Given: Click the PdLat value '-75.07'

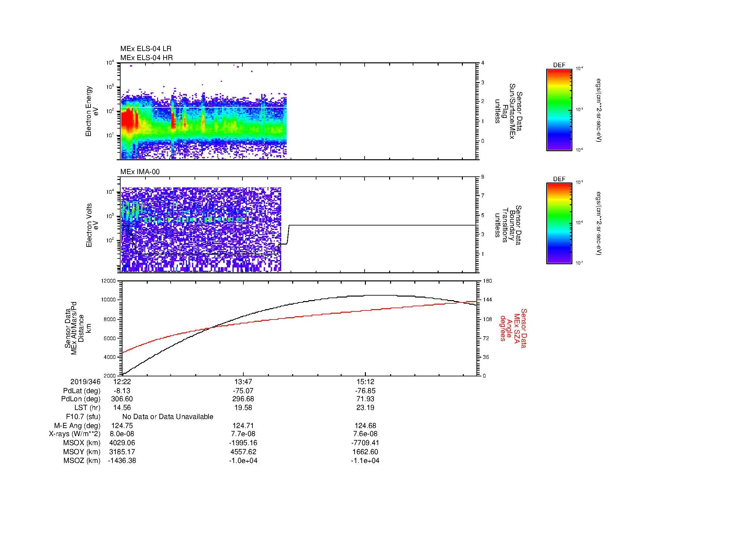Looking at the screenshot, I should pos(243,391).
